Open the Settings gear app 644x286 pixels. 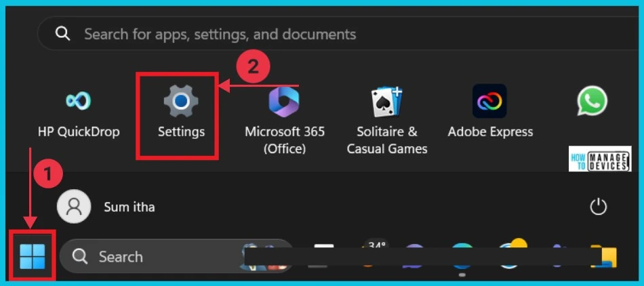click(x=181, y=101)
